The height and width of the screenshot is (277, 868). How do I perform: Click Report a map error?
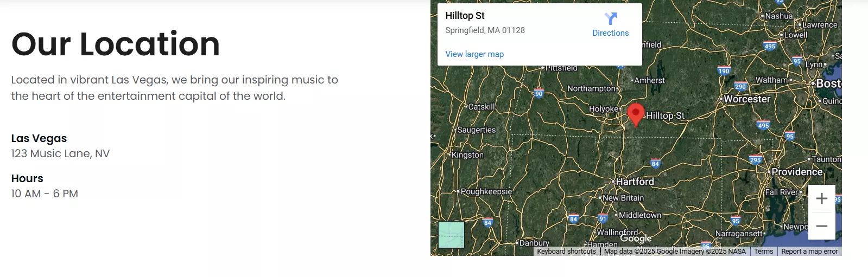click(809, 252)
